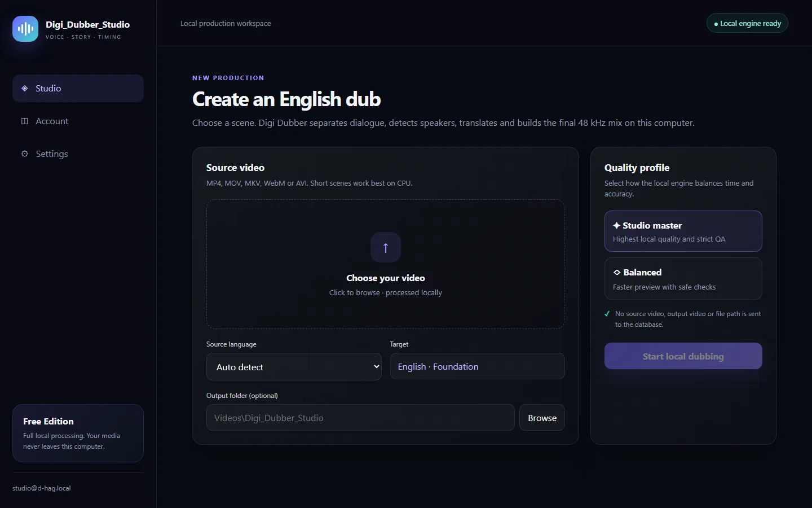Click the Digi_Dubber_Studio app name
Viewport: 812px width, 508px height.
click(x=87, y=24)
